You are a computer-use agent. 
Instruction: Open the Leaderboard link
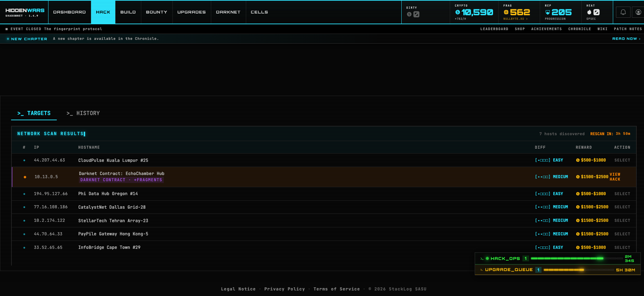tap(494, 29)
